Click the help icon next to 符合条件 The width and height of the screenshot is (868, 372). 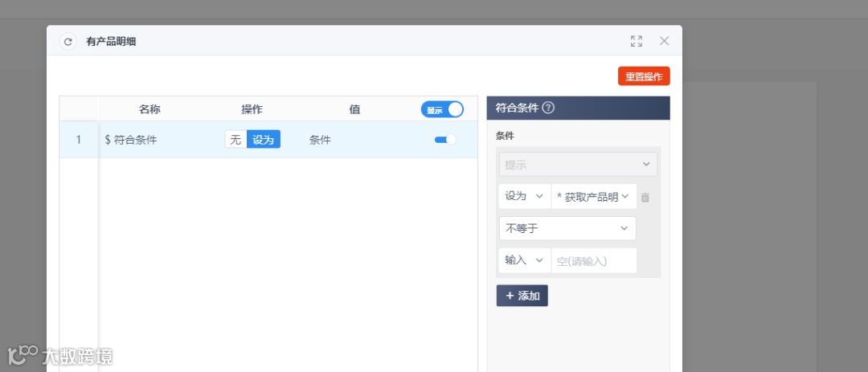pos(548,108)
